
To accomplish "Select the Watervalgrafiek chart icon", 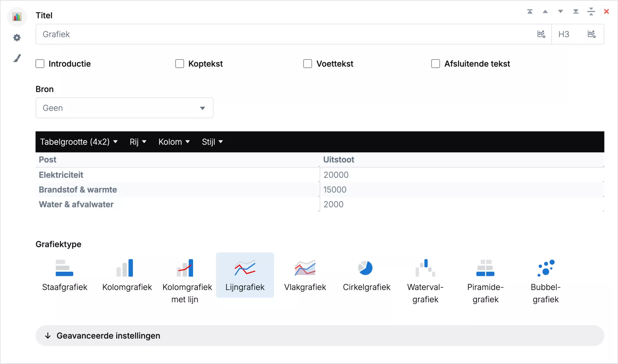I will [425, 268].
